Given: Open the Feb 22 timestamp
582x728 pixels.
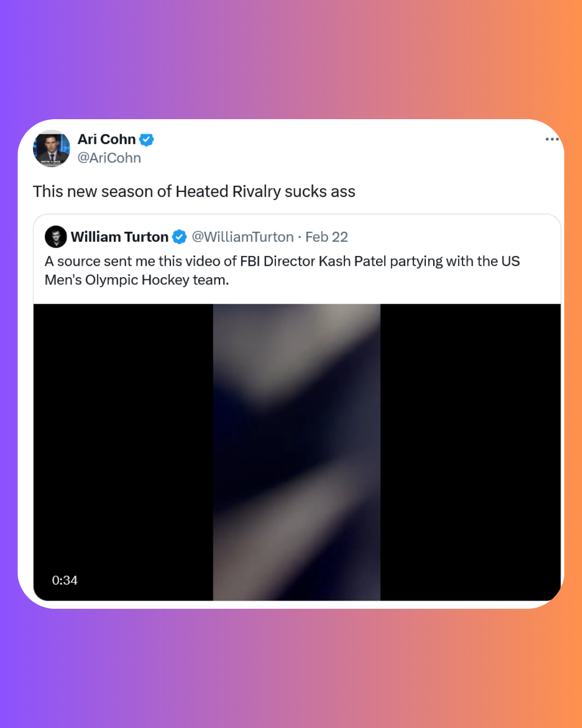Looking at the screenshot, I should coord(327,237).
